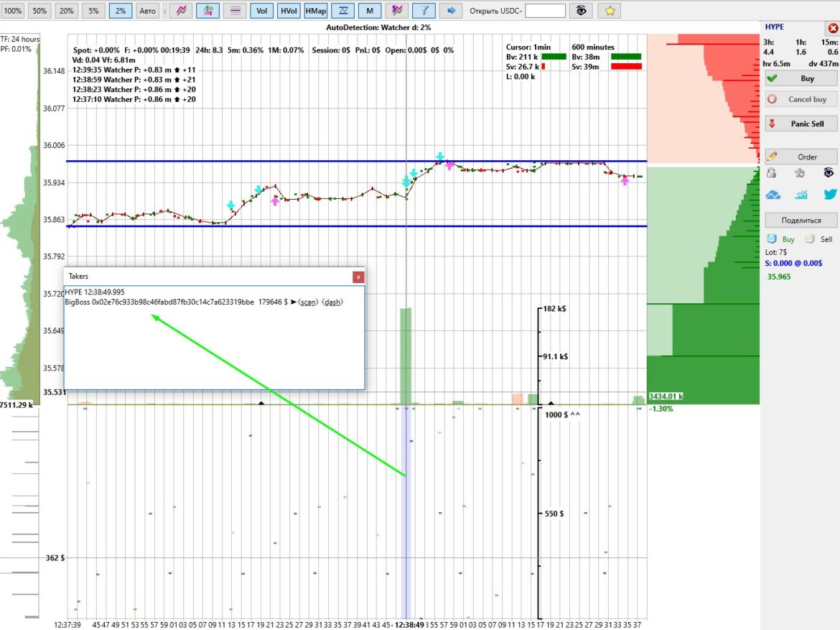Image resolution: width=840 pixels, height=630 pixels.
Task: Click the padlock icon under Order
Action: (x=771, y=173)
